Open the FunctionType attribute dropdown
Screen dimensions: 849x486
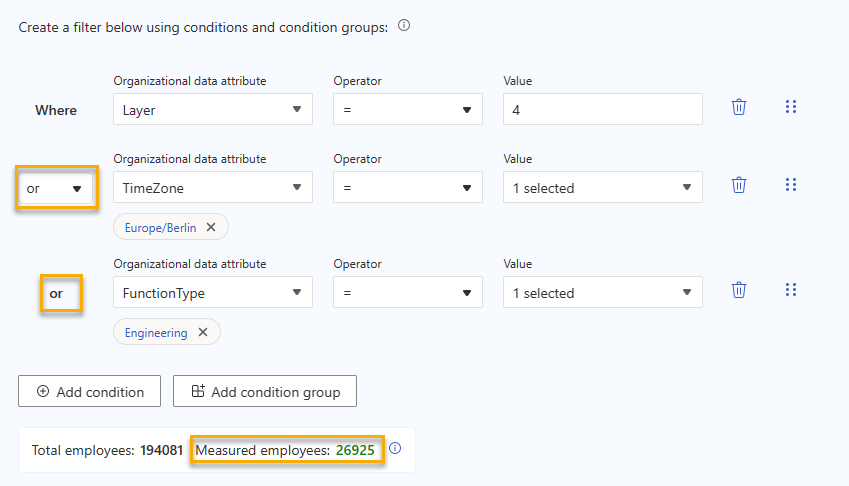[x=212, y=292]
